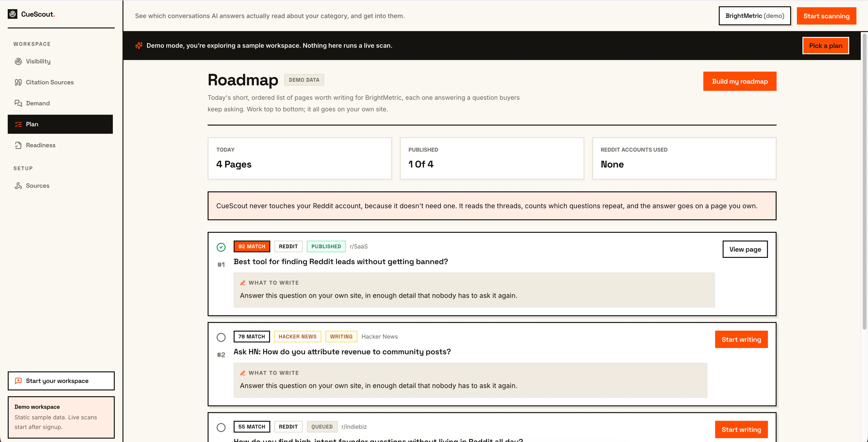
Task: Click the page vertical scrollbar
Action: point(864,182)
